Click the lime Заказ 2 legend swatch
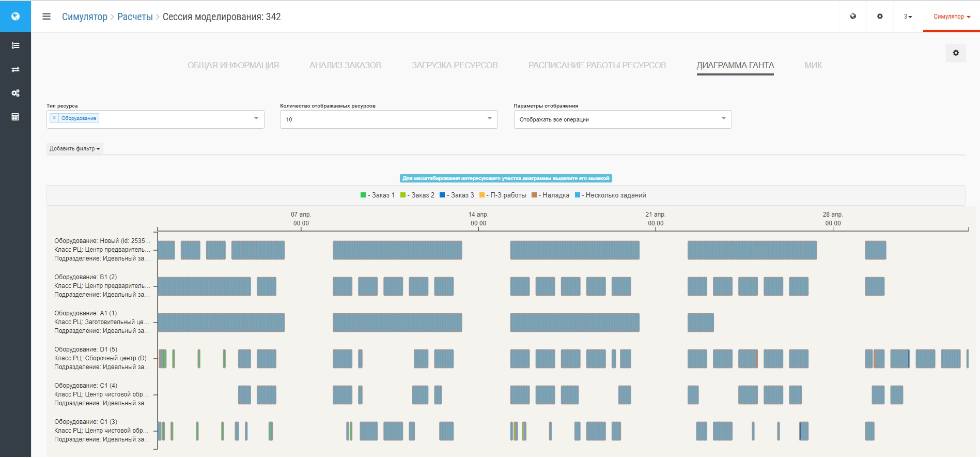980x458 pixels. [403, 195]
